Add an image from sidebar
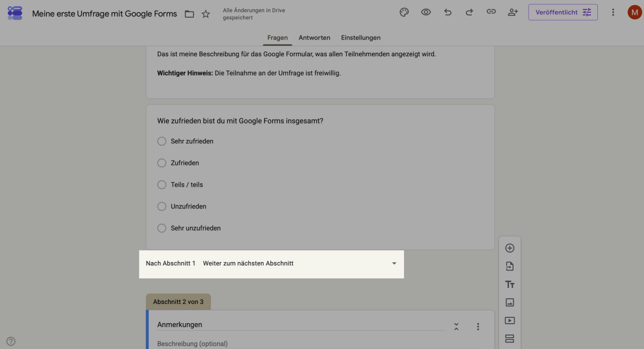Viewport: 644px width, 349px height. (510, 302)
